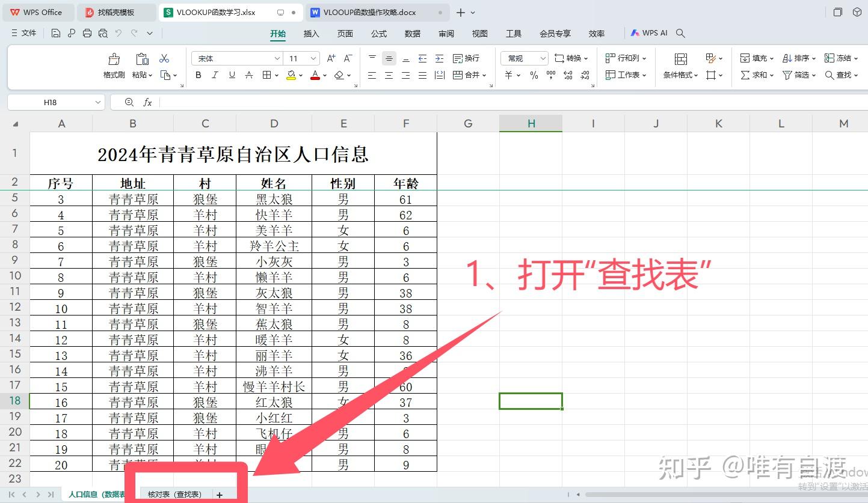Add a new worksheet with plus button
Screen dimensions: 868x503
219,493
